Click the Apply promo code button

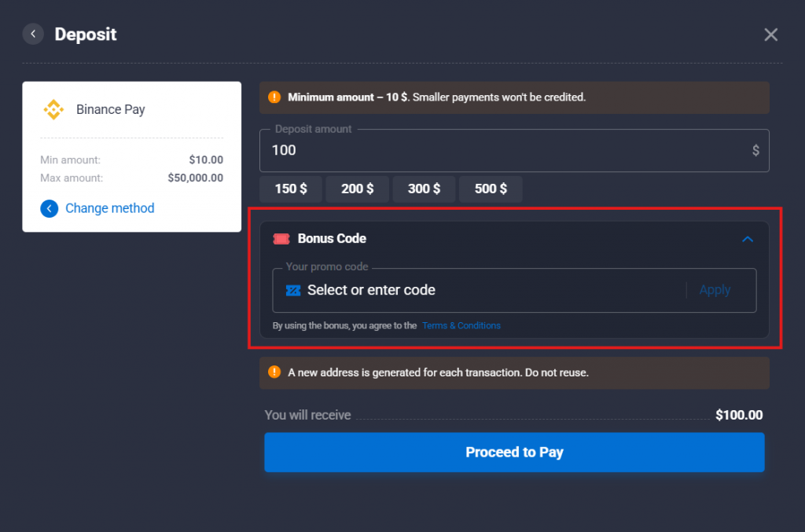715,291
